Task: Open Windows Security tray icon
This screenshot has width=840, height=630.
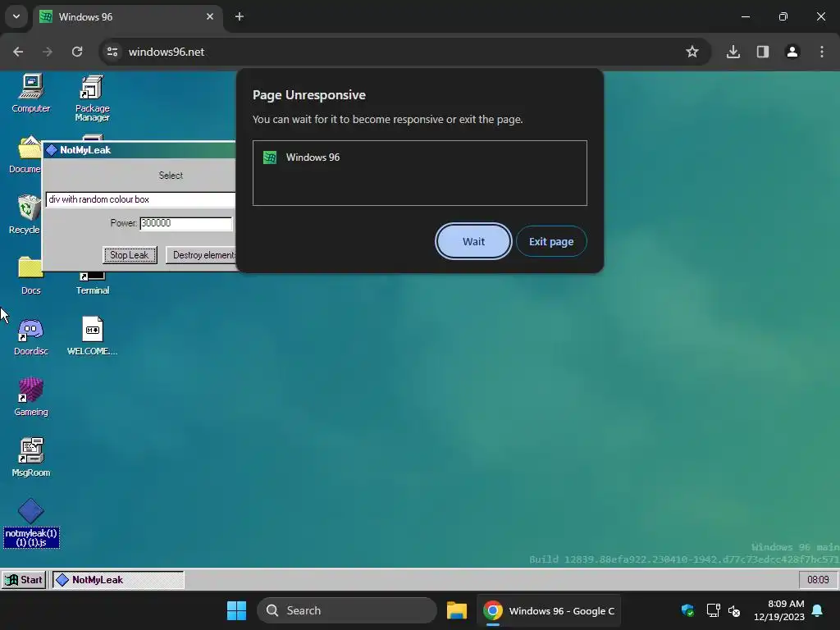Action: 688,610
